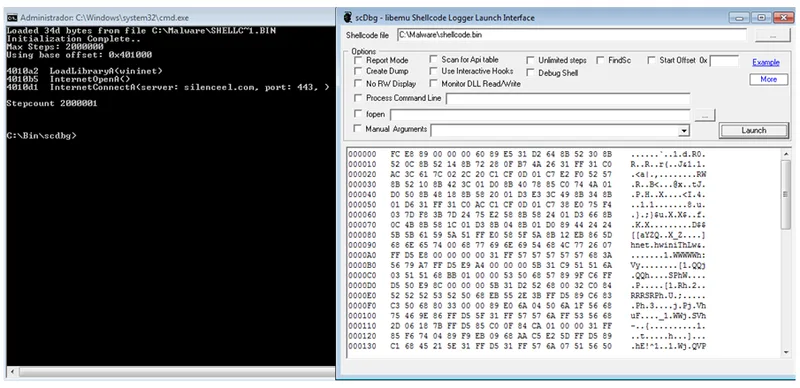Viewport: 800px width, 388px height.
Task: Tick the FindSc checkbox
Action: point(600,60)
